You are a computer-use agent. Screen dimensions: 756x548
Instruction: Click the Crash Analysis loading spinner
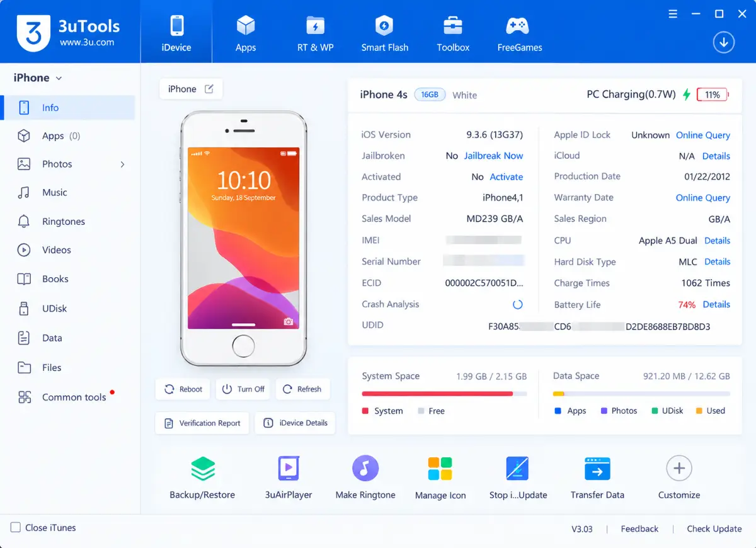pyautogui.click(x=518, y=304)
